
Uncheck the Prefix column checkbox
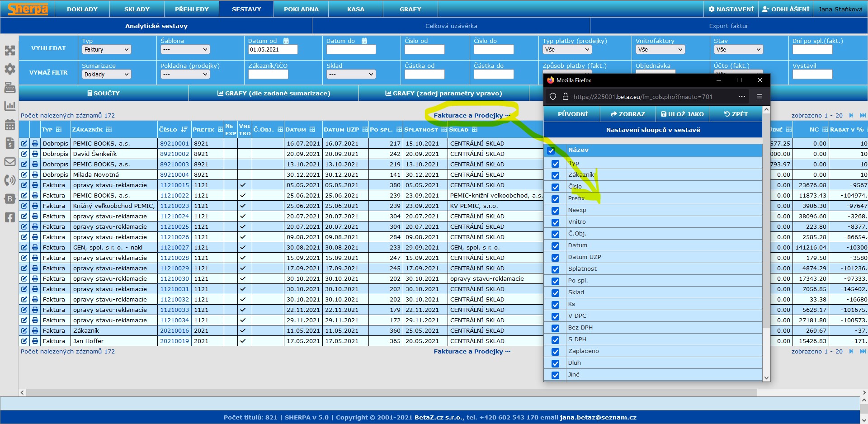[555, 199]
